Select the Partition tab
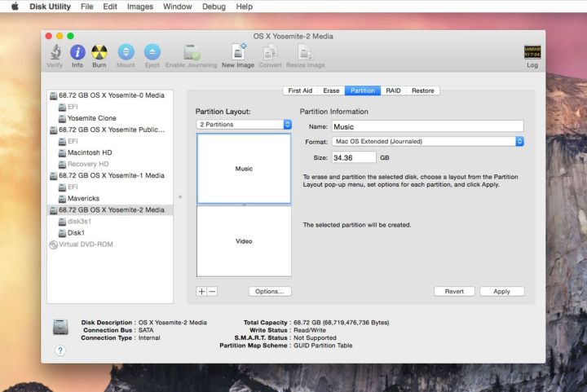 tap(363, 90)
